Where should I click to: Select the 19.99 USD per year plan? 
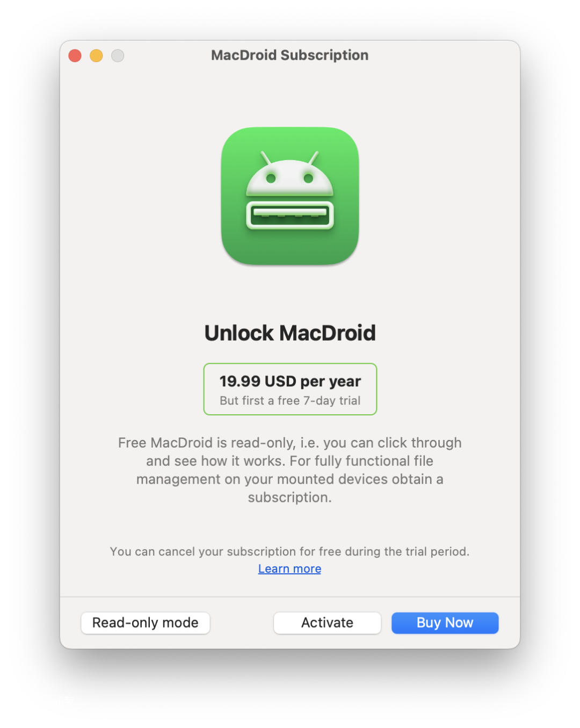pos(290,389)
